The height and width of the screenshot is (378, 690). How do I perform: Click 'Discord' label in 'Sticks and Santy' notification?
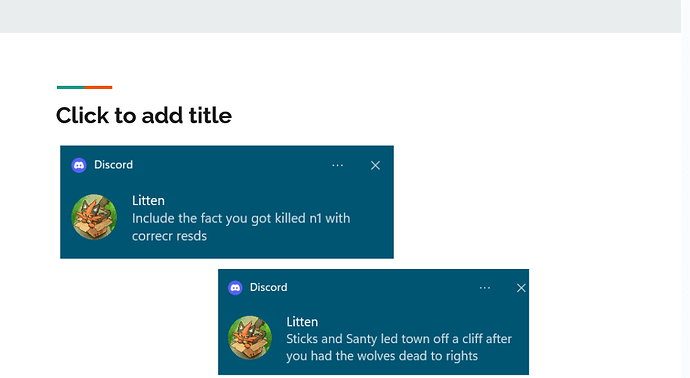[268, 287]
